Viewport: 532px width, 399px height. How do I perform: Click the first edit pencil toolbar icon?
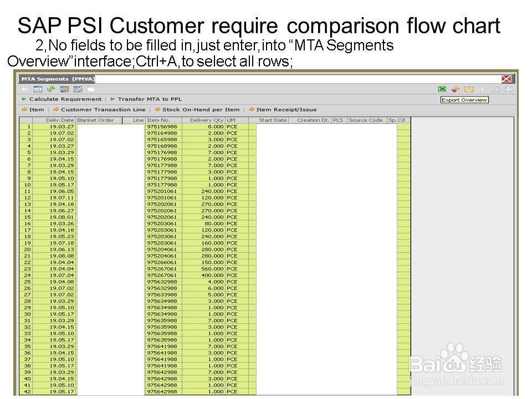point(64,89)
